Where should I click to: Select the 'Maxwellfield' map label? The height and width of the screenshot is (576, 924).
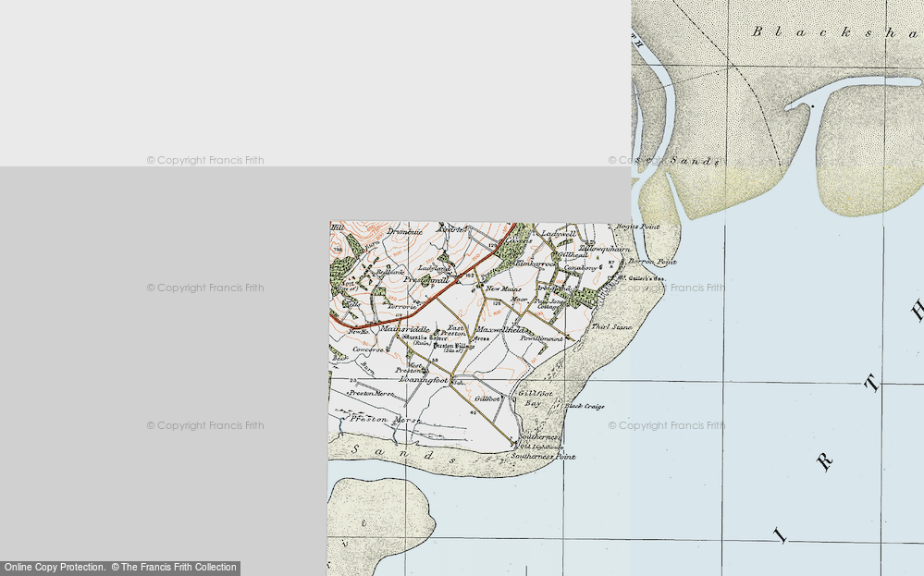point(501,329)
